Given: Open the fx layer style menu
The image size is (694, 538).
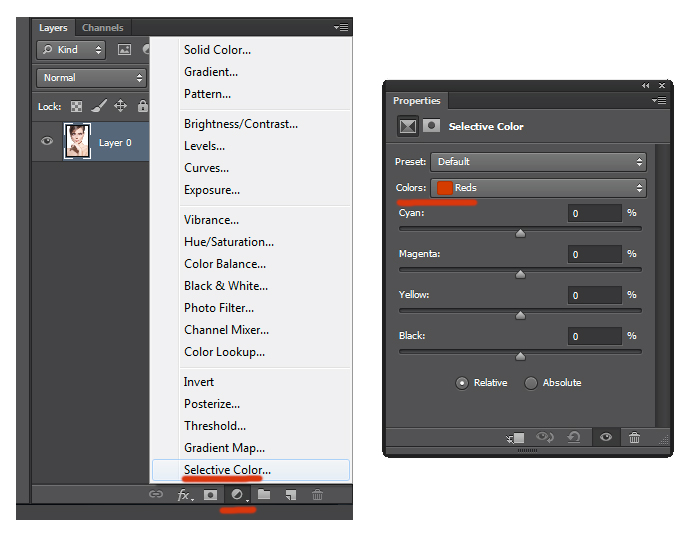Looking at the screenshot, I should click(x=185, y=494).
